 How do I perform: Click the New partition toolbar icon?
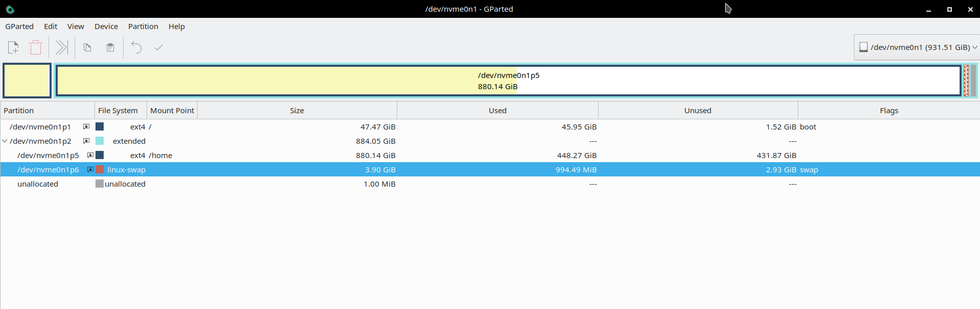coord(13,47)
